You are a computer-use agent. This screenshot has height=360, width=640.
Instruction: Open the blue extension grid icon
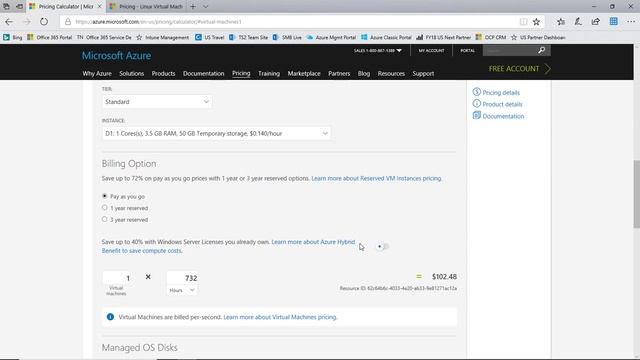613,22
